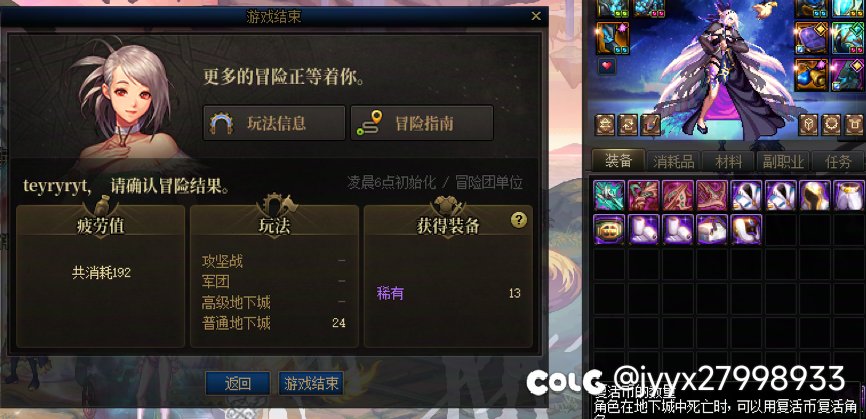Screen dimensions: 866x419
Task: Click the shirt icon below character preview
Action: click(856, 125)
